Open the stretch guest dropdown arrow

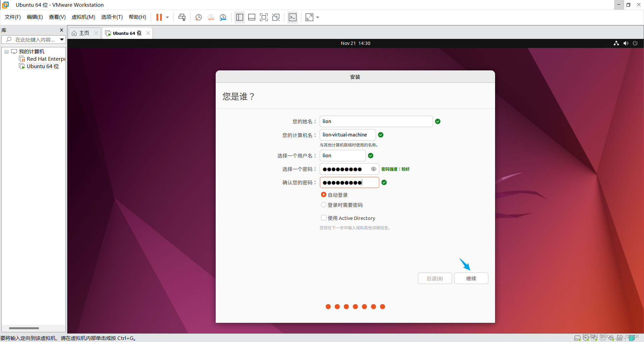318,17
